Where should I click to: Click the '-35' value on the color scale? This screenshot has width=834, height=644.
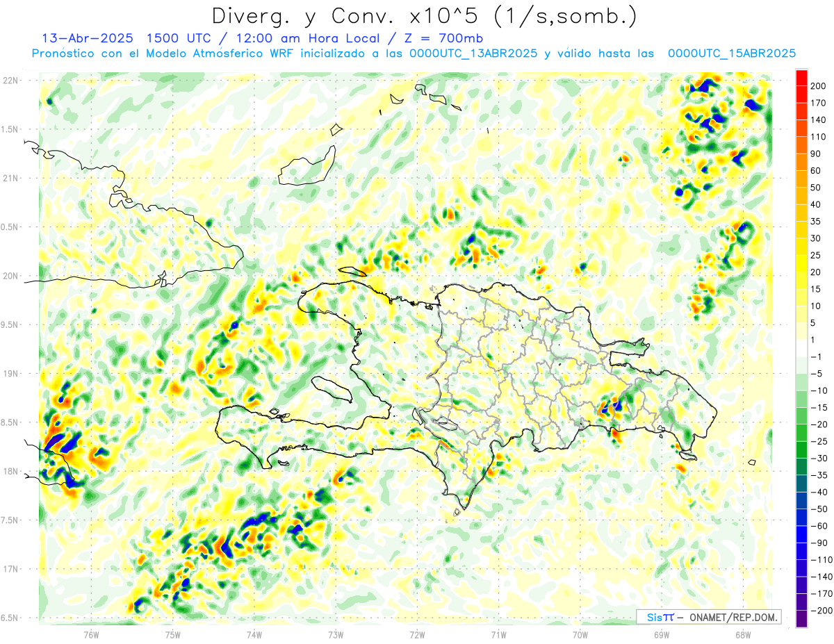[x=819, y=475]
